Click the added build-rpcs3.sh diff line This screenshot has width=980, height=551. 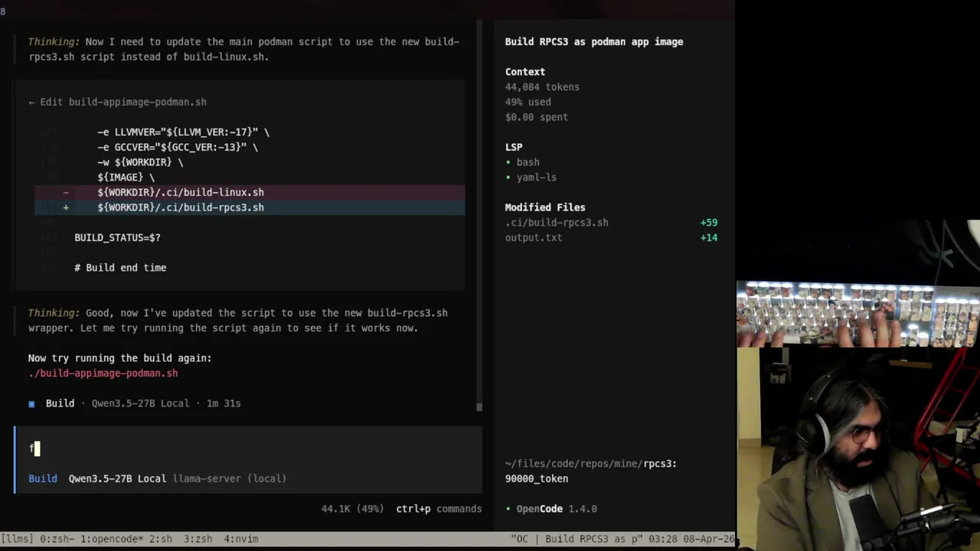pyautogui.click(x=250, y=207)
